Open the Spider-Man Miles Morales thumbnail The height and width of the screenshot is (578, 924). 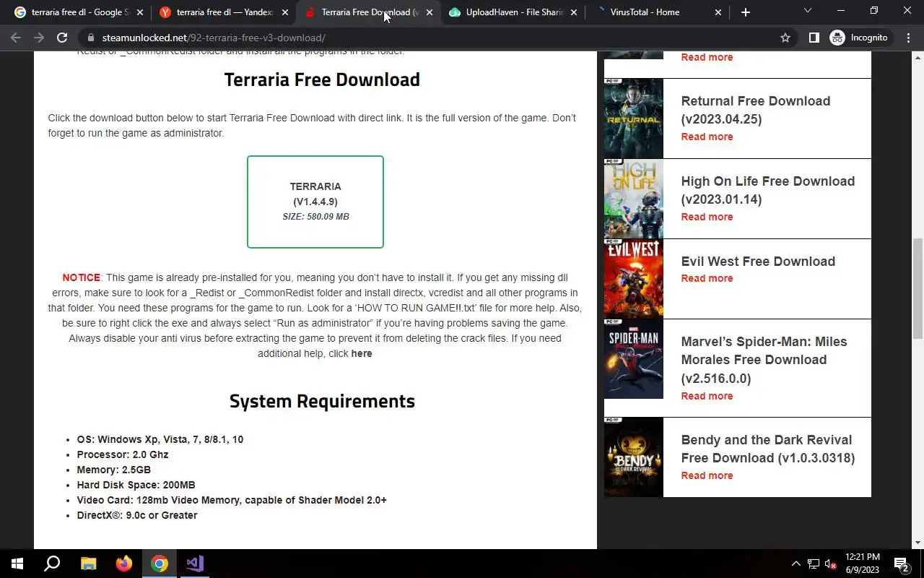pos(633,359)
